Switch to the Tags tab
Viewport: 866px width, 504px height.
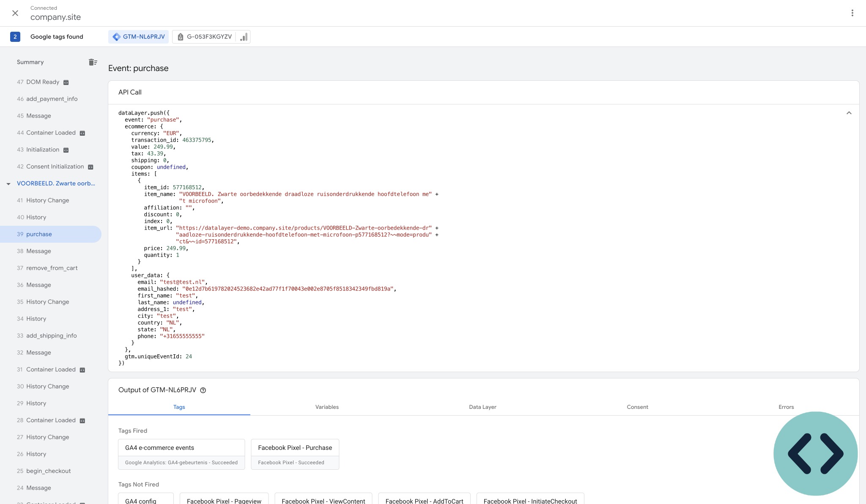[x=179, y=407]
